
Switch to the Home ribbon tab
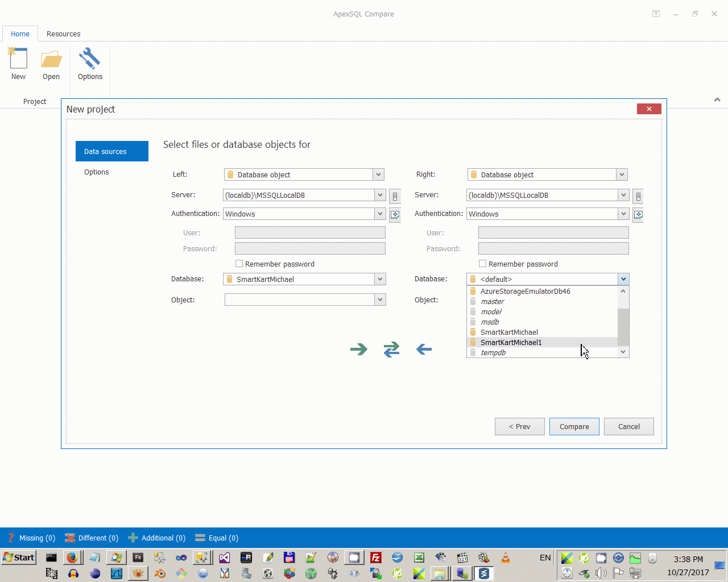(20, 34)
